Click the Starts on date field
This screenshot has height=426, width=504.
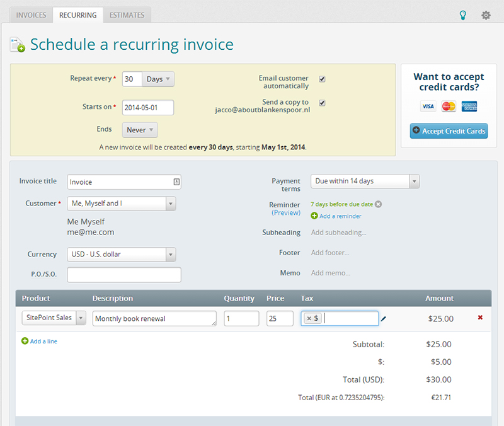pos(147,108)
